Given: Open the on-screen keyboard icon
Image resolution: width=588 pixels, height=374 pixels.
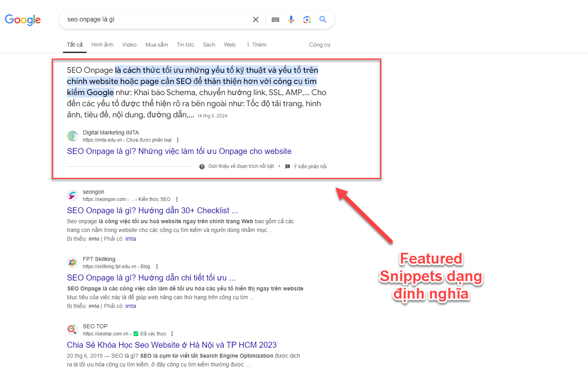Looking at the screenshot, I should pyautogui.click(x=275, y=19).
